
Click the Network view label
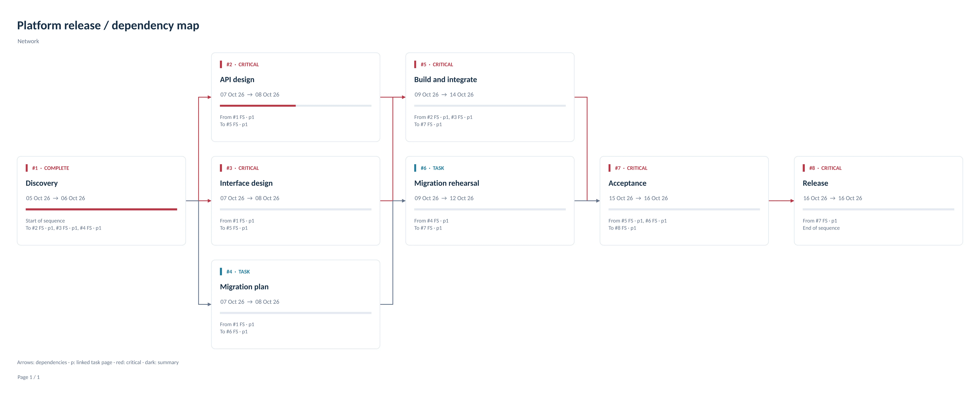pyautogui.click(x=28, y=41)
